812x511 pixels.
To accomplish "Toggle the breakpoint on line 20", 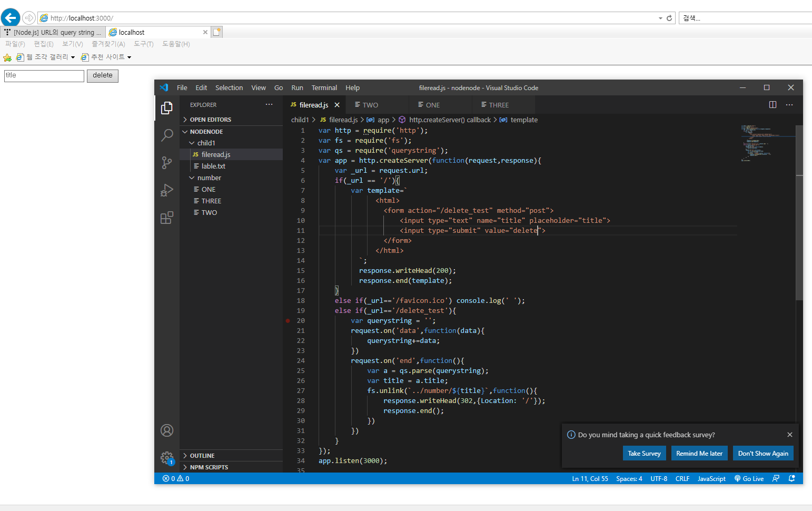I will click(x=288, y=320).
